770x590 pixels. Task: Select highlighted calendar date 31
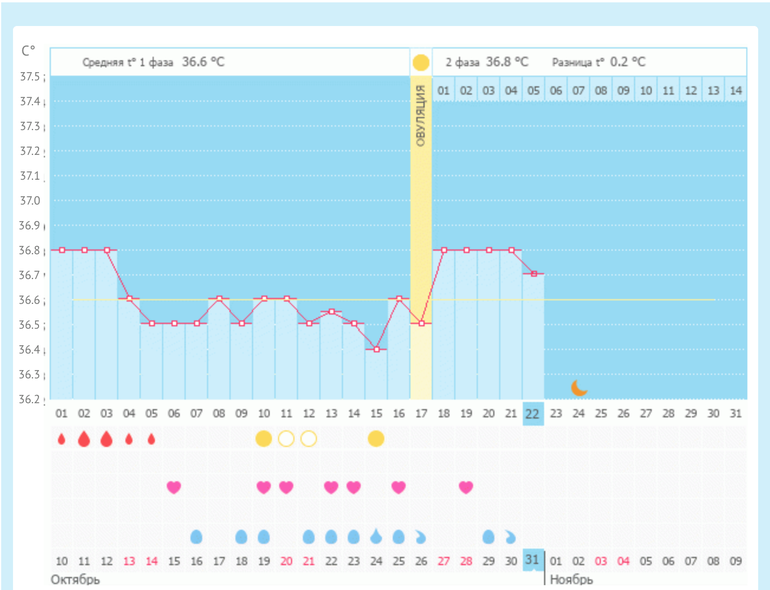[533, 561]
